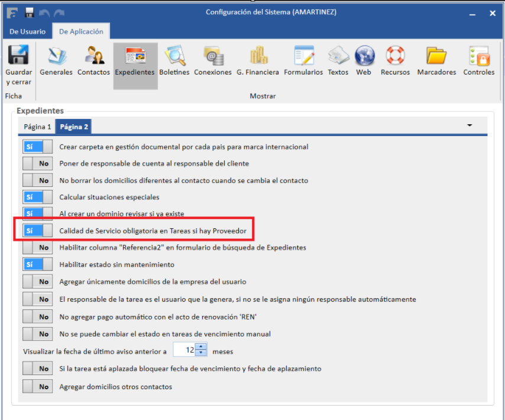Switch to the Página 1 tab
This screenshot has width=505, height=420.
(37, 127)
